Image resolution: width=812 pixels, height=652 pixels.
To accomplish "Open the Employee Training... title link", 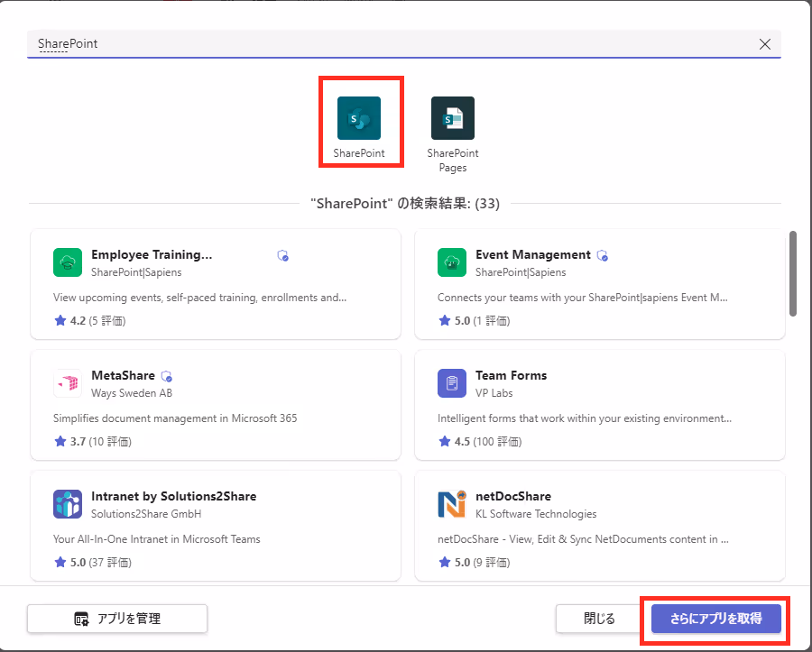I will click(x=152, y=254).
